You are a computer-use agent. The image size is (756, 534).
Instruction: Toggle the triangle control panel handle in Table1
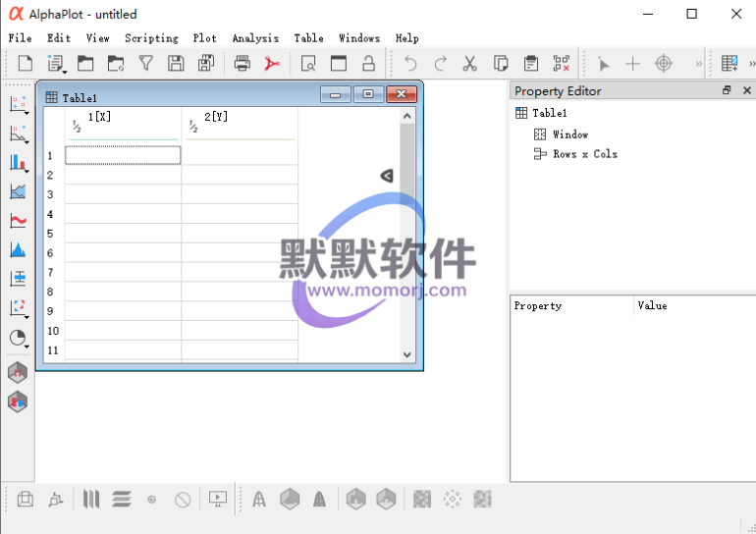[x=387, y=176]
